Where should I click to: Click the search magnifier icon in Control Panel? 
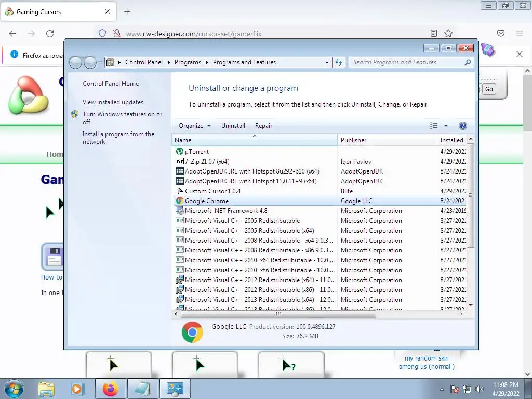(x=468, y=62)
